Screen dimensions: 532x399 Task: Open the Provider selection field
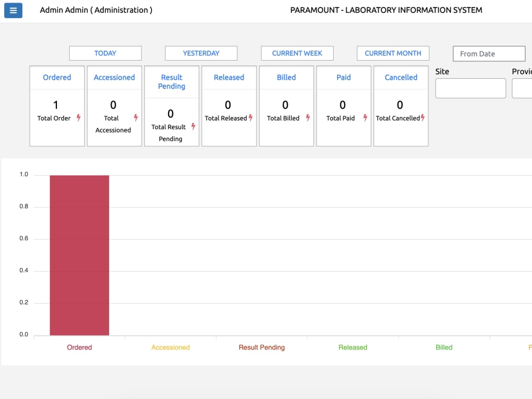tap(524, 88)
